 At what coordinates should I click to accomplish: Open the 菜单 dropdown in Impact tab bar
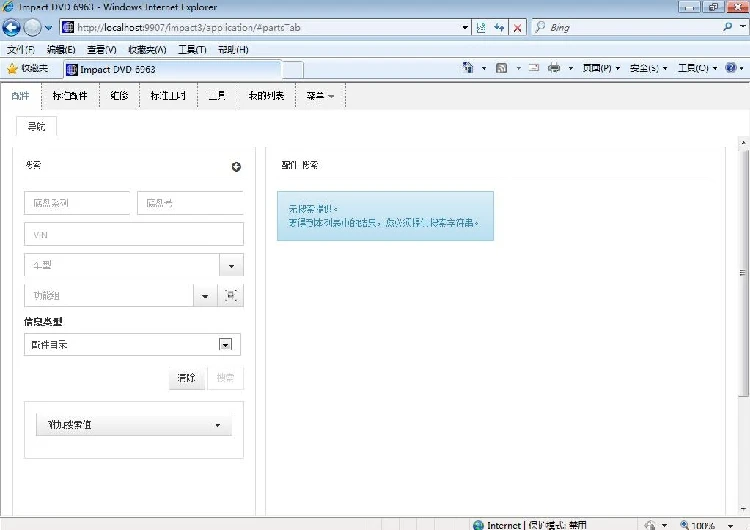point(320,96)
